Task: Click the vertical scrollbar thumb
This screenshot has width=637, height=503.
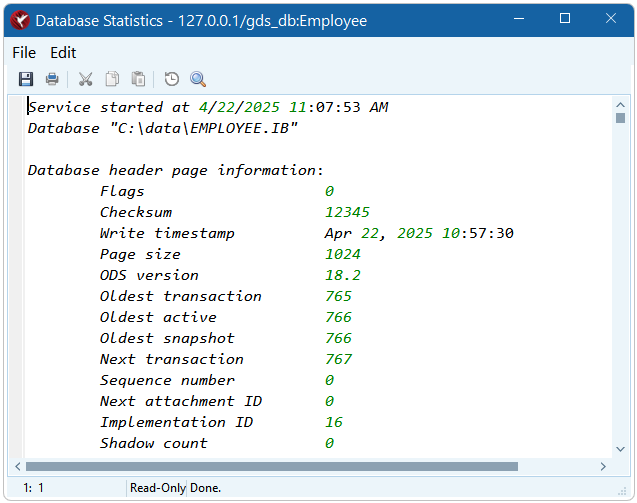Action: [x=620, y=118]
